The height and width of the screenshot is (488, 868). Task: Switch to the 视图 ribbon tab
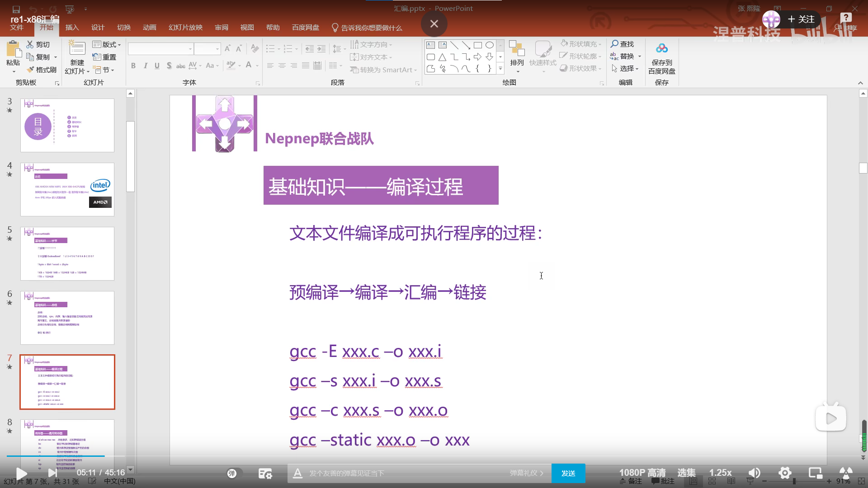click(x=247, y=27)
